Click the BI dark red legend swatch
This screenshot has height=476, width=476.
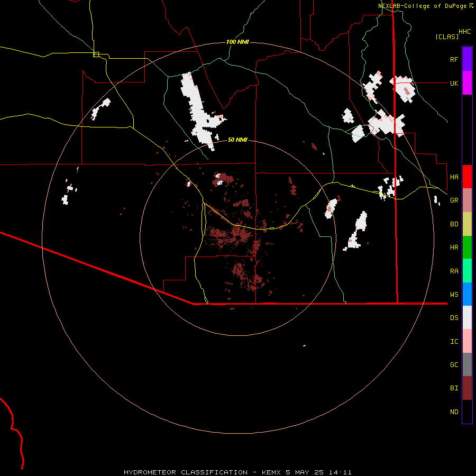[467, 388]
